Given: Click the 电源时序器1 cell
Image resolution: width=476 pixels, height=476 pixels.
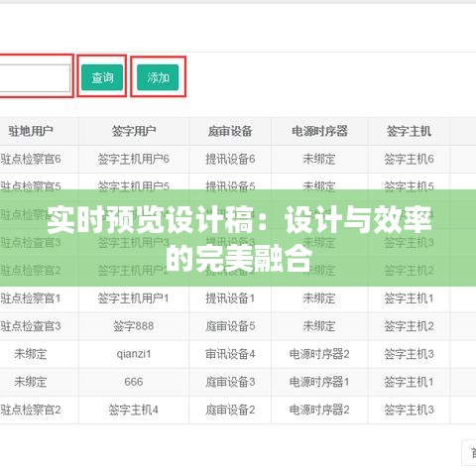Looking at the screenshot, I should point(319,382).
